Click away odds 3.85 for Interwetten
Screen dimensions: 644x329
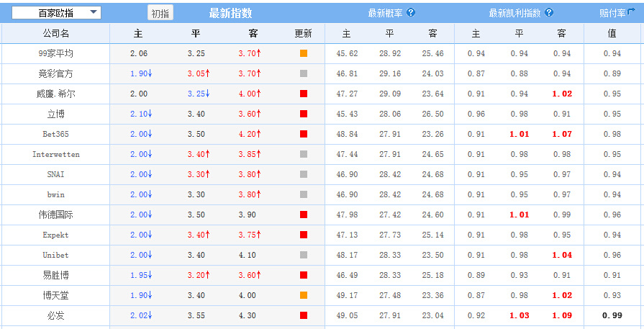[x=250, y=154]
